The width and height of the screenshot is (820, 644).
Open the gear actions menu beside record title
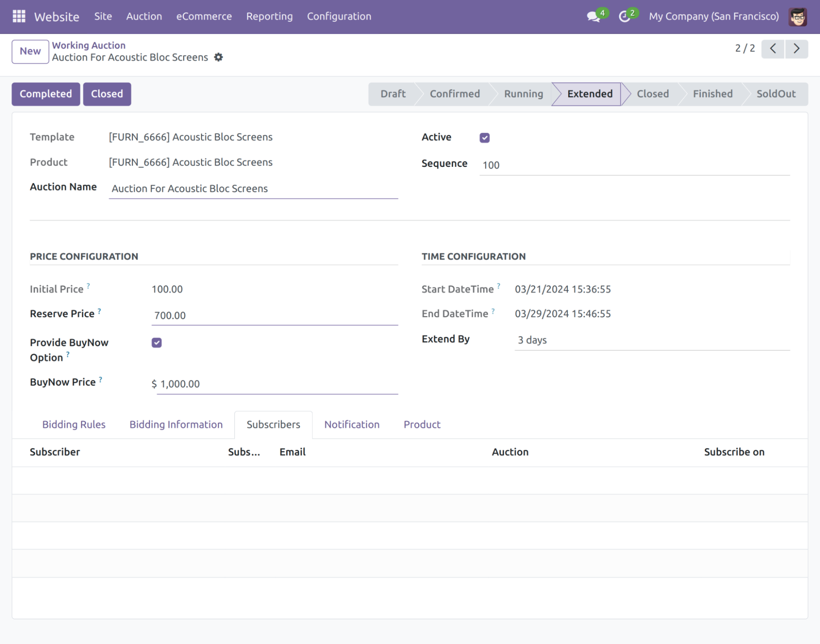pos(219,57)
